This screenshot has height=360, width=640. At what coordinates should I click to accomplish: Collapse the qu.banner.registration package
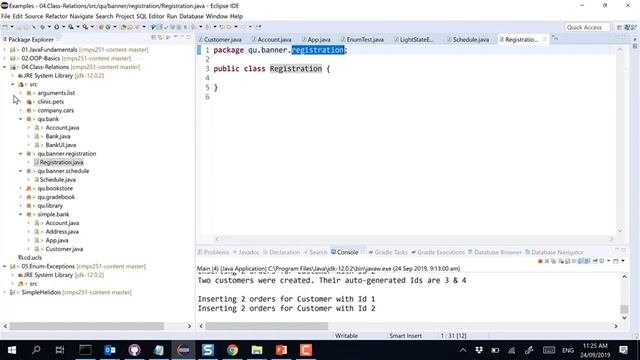coord(20,153)
